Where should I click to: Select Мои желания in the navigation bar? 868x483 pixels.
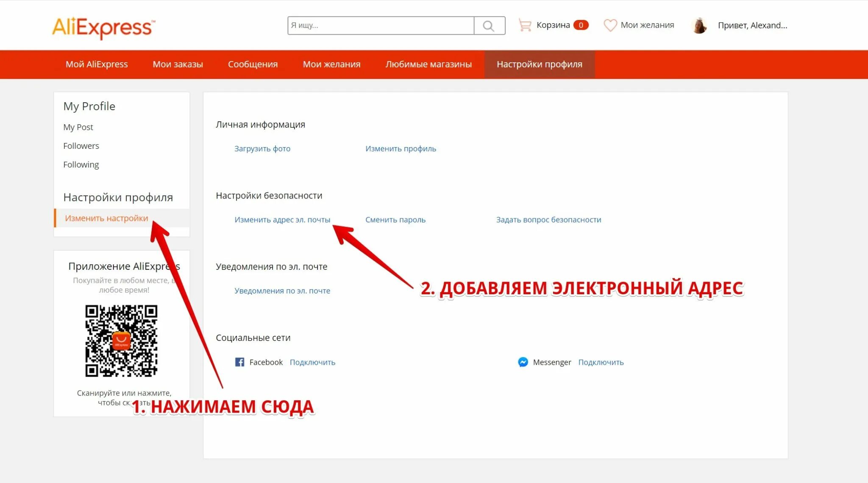click(331, 64)
